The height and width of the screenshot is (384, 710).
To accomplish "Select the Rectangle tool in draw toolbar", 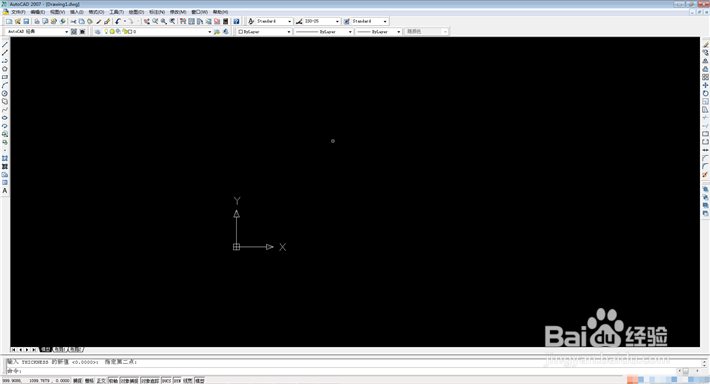I will (x=5, y=77).
